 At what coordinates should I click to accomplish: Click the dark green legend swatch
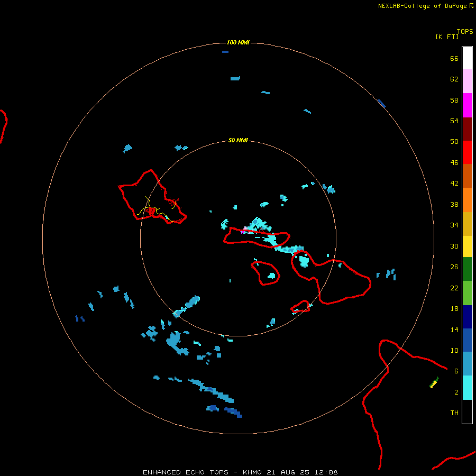coord(467,269)
